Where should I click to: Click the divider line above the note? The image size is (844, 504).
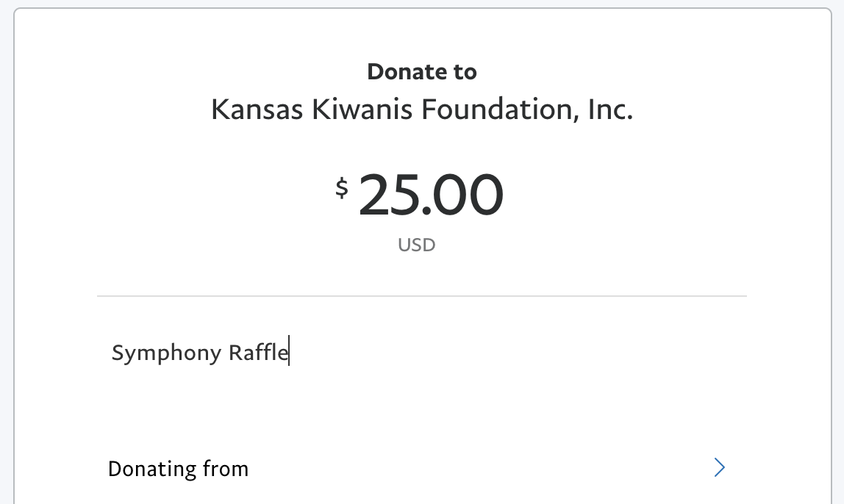point(422,295)
